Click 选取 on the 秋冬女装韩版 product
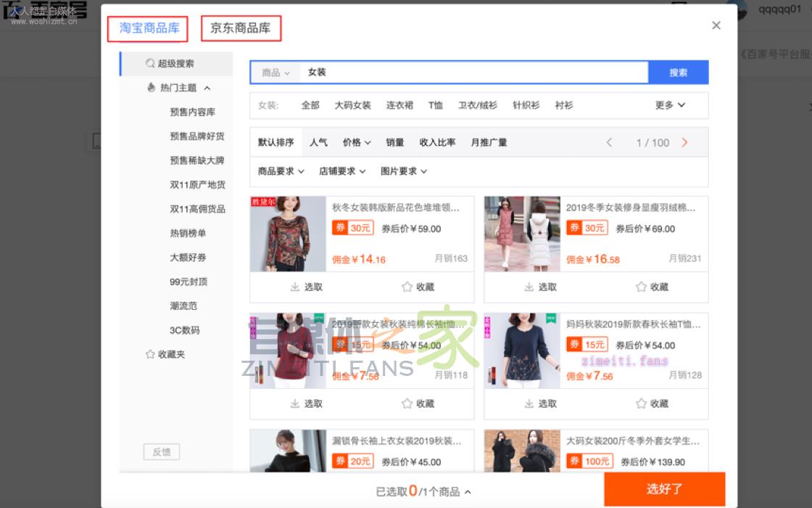Image resolution: width=812 pixels, height=508 pixels. pos(306,287)
